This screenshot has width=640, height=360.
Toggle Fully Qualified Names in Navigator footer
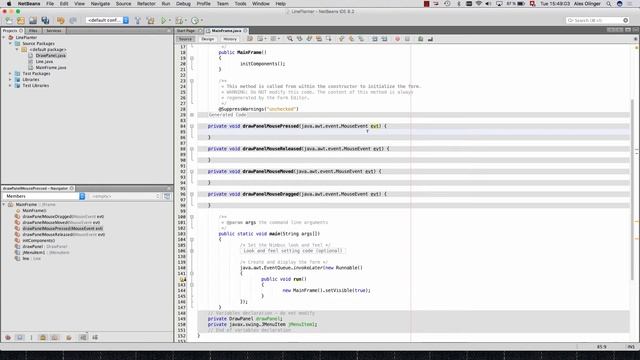(x=69, y=338)
